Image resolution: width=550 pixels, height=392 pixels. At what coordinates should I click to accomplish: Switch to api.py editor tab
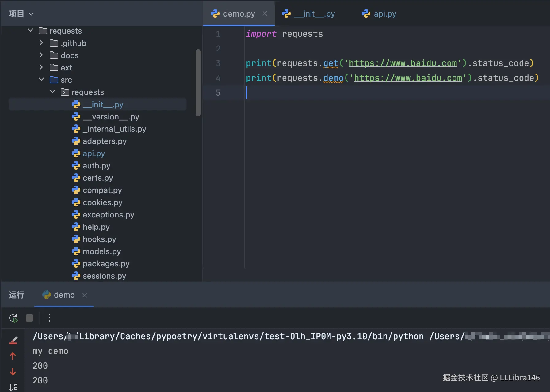click(x=379, y=14)
